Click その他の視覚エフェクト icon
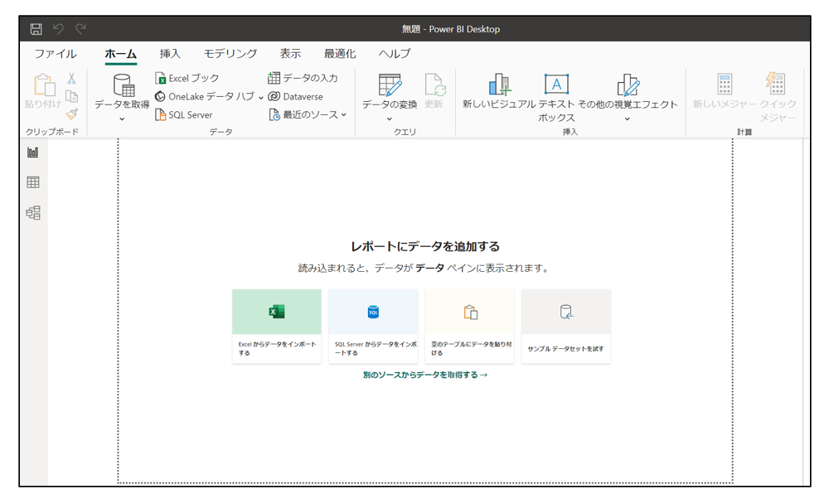The width and height of the screenshot is (829, 504). click(628, 85)
